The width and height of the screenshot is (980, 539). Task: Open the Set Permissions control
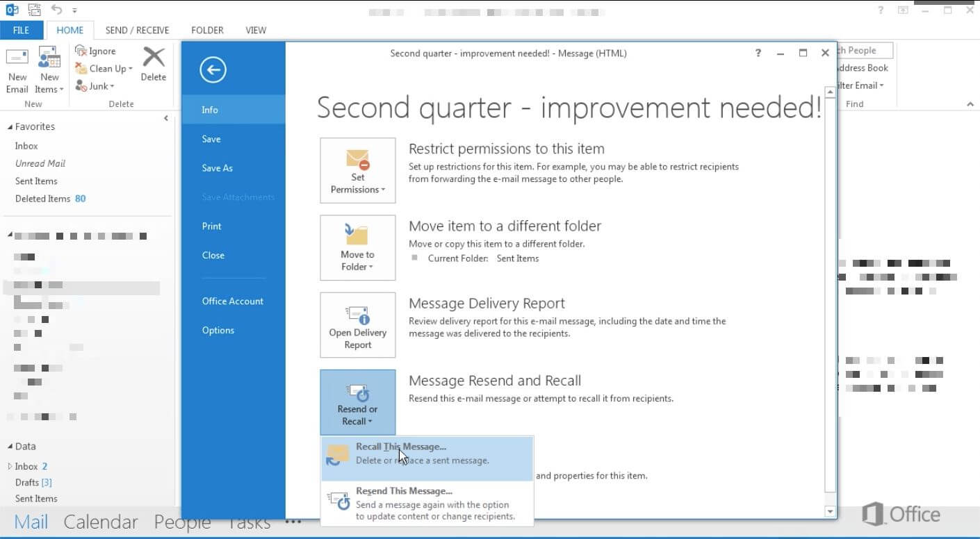click(x=357, y=170)
